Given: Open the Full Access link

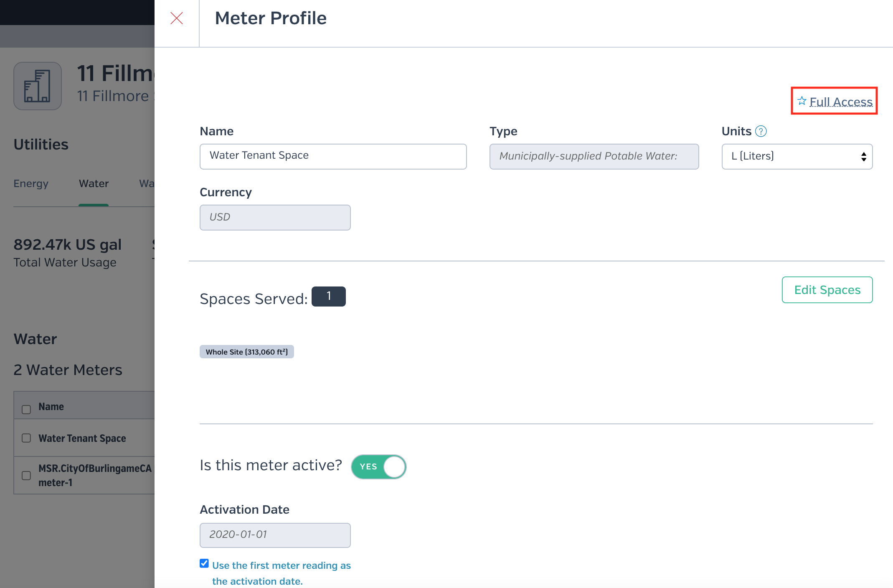Looking at the screenshot, I should 841,101.
